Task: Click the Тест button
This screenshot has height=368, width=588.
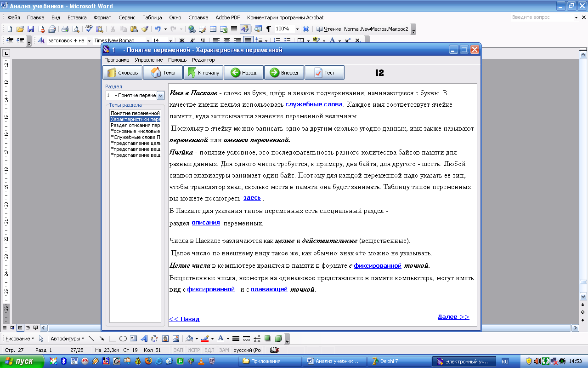Action: pyautogui.click(x=324, y=73)
